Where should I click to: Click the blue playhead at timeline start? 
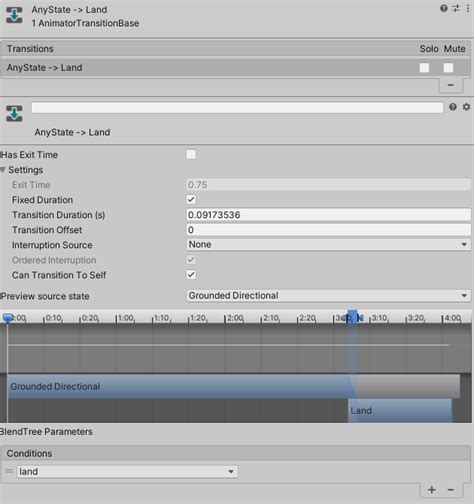coord(8,318)
